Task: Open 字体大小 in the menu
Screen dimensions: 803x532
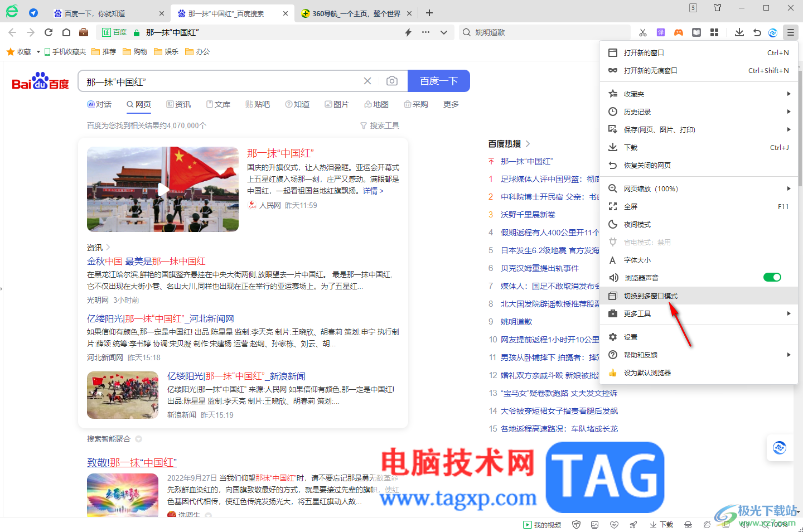Action: click(699, 260)
